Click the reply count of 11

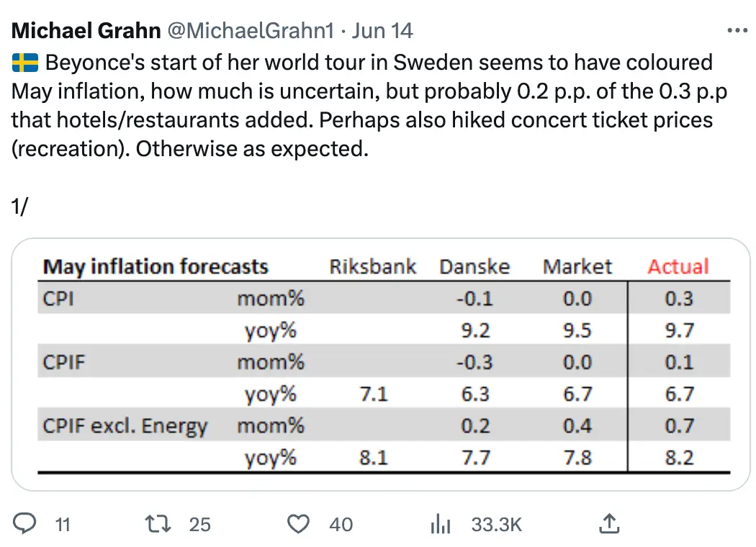63,525
